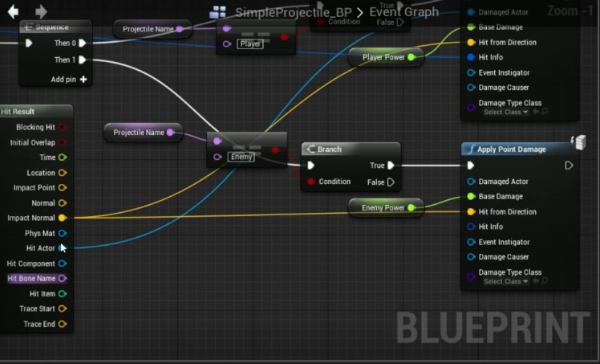The width and height of the screenshot is (600, 364).
Task: Click the Hit from Direction pin beside Enemy Power
Action: pos(471,212)
